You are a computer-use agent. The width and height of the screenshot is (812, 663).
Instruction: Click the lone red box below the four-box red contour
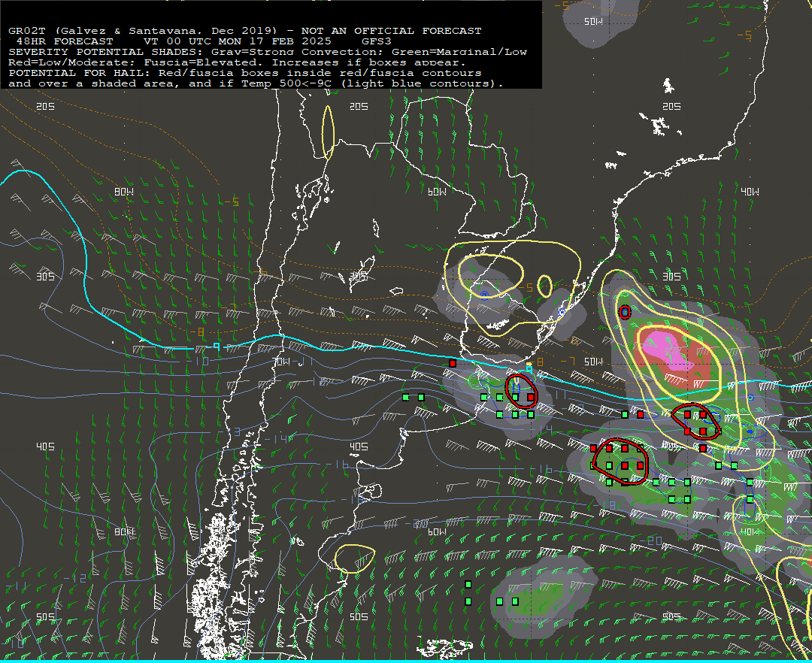tap(703, 448)
